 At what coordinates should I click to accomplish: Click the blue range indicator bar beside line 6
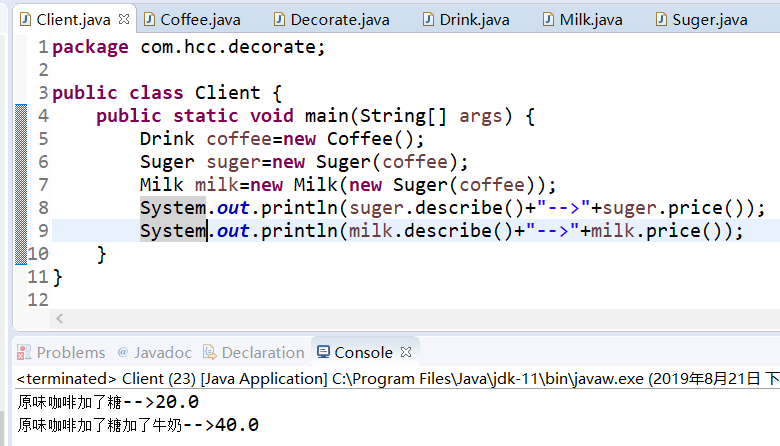pyautogui.click(x=21, y=162)
